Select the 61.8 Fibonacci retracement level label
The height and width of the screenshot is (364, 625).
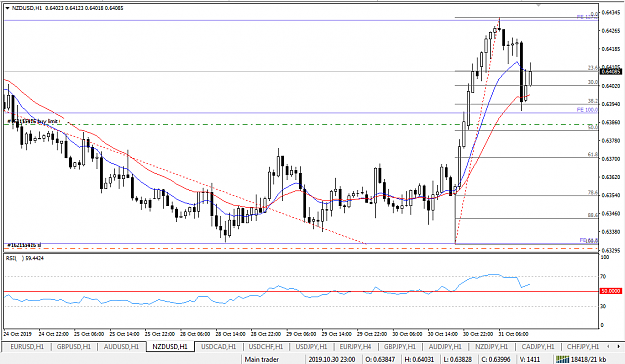[x=593, y=154]
